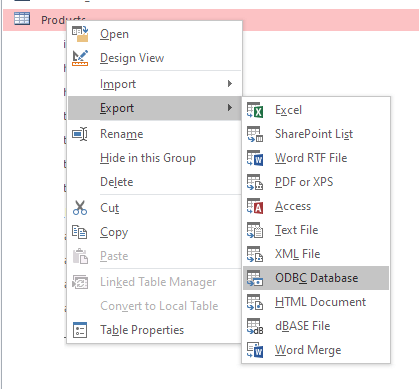The image size is (419, 389).
Task: Click the Access export icon
Action: pos(255,206)
